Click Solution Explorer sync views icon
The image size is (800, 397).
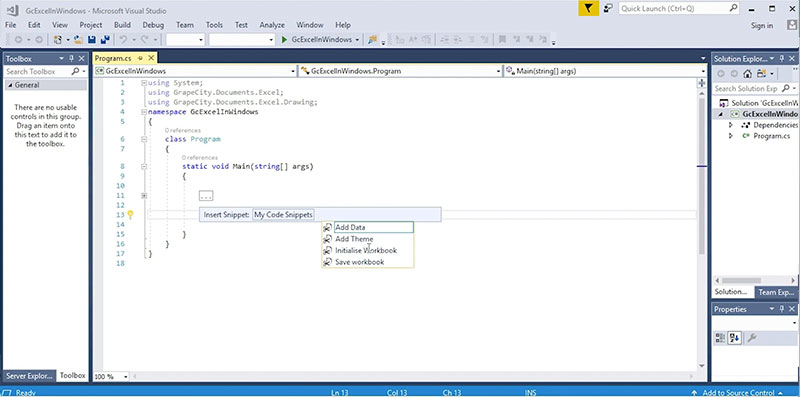pyautogui.click(x=762, y=74)
